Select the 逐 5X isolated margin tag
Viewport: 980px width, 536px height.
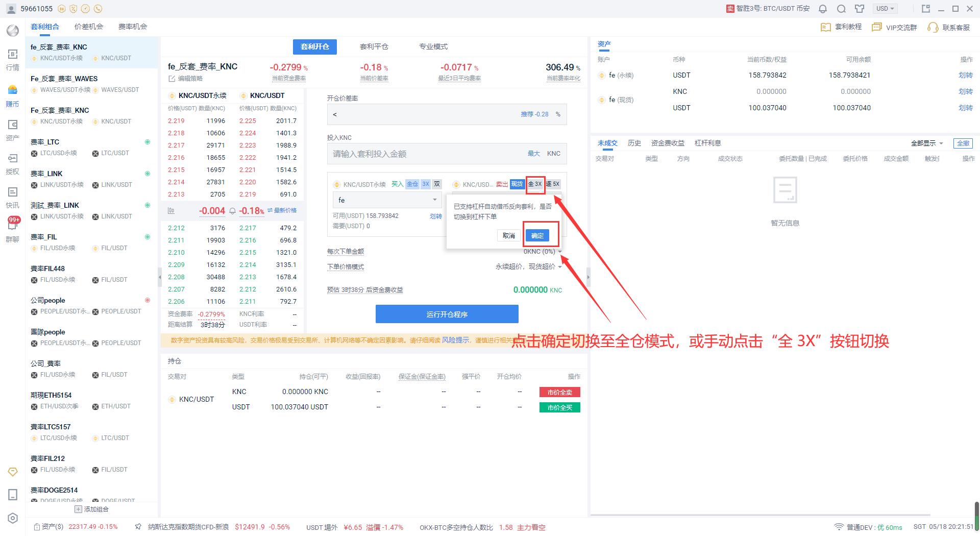pyautogui.click(x=553, y=184)
